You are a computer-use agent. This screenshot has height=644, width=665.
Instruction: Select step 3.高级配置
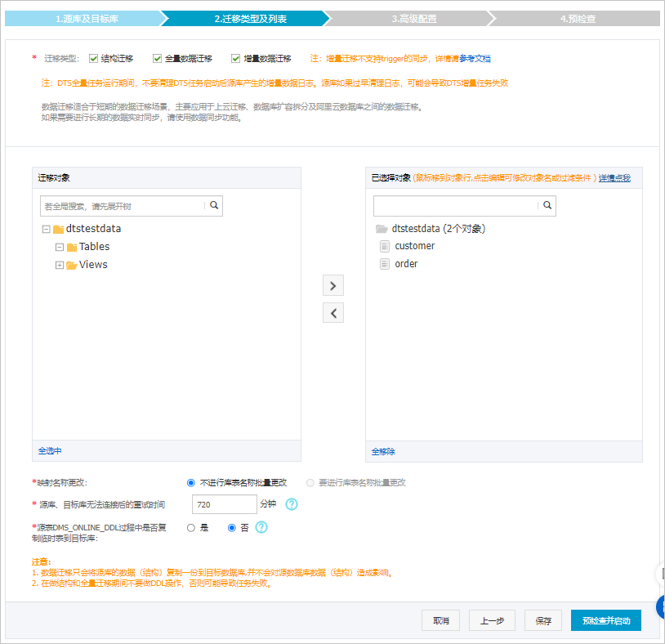coord(414,19)
